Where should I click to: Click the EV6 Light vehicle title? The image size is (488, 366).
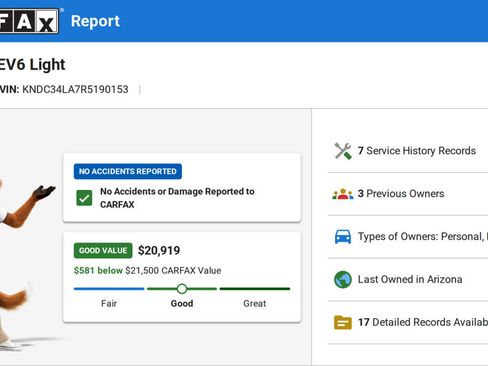pyautogui.click(x=32, y=65)
